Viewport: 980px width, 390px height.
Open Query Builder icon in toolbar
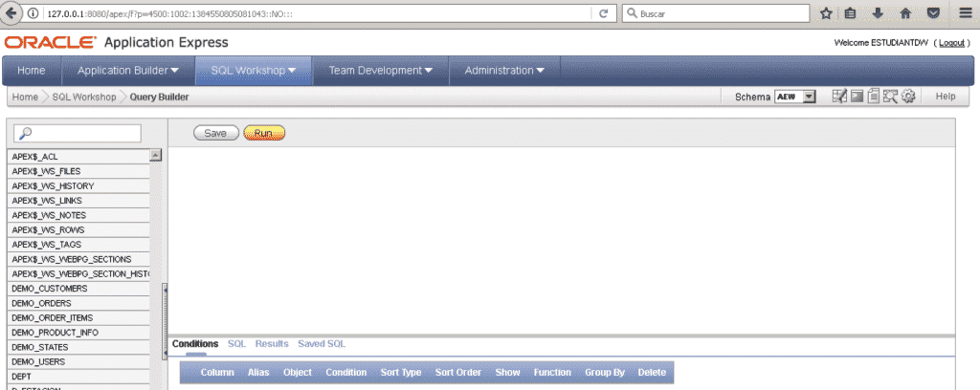click(x=890, y=97)
